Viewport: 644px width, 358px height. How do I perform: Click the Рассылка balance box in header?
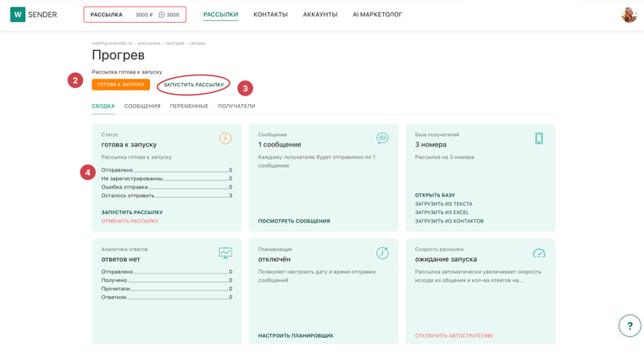click(135, 14)
